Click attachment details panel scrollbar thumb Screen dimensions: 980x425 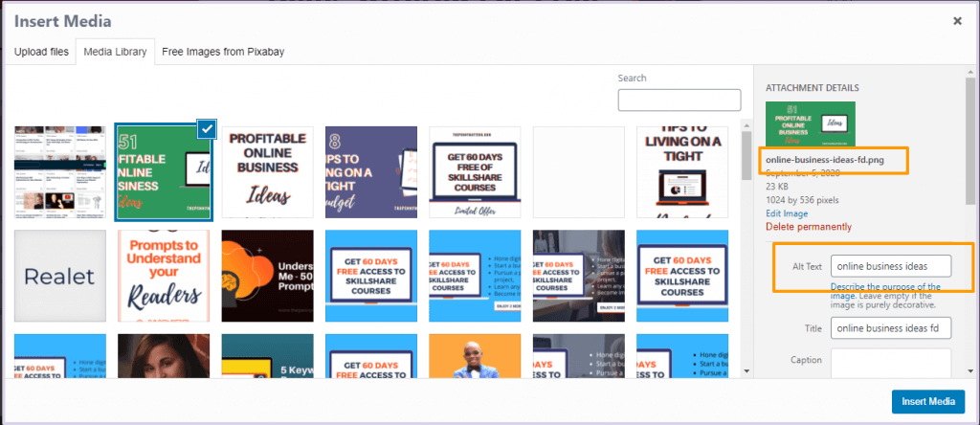point(969,140)
